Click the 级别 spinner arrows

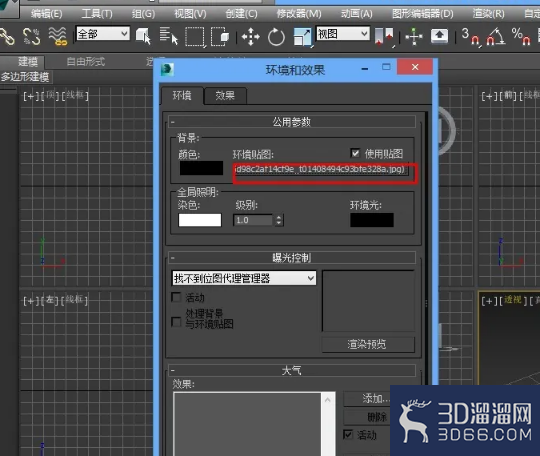pyautogui.click(x=279, y=220)
